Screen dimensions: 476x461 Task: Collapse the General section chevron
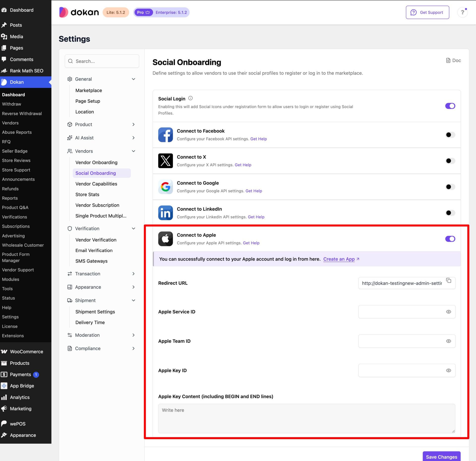(x=133, y=79)
